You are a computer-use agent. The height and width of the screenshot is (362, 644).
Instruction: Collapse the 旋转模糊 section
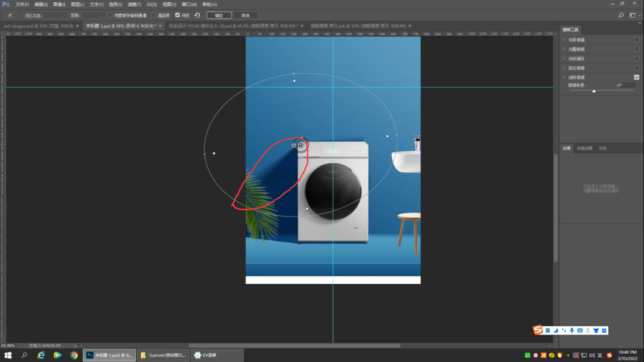point(564,78)
